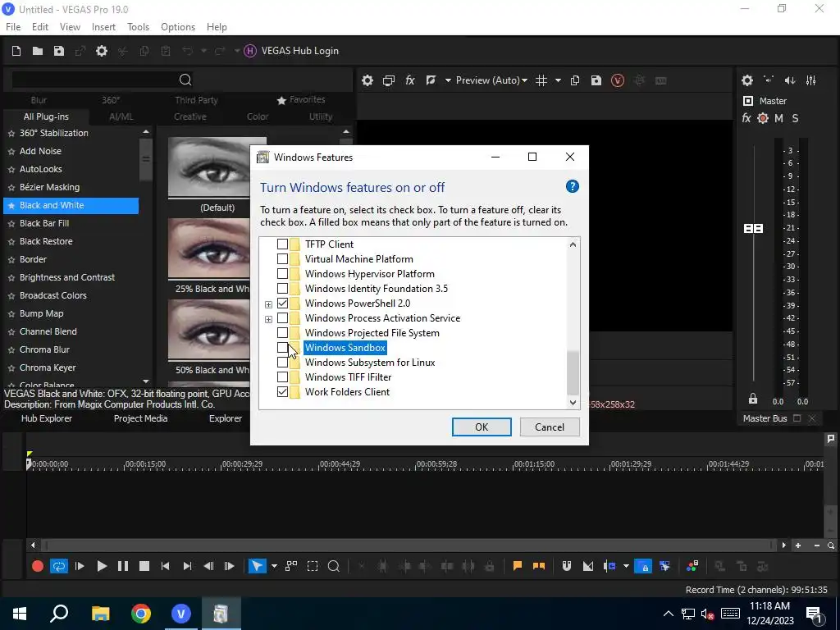The height and width of the screenshot is (630, 840).
Task: Start recording with red Record button
Action: tap(38, 566)
